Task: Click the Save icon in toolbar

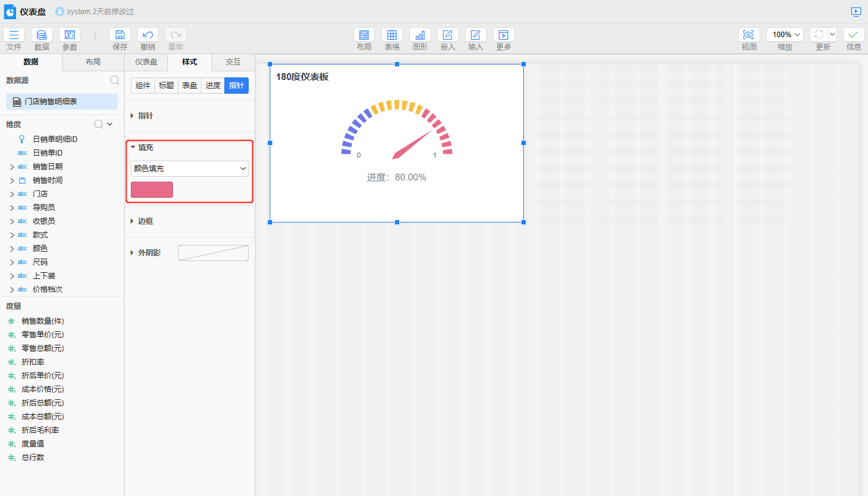Action: [x=120, y=35]
